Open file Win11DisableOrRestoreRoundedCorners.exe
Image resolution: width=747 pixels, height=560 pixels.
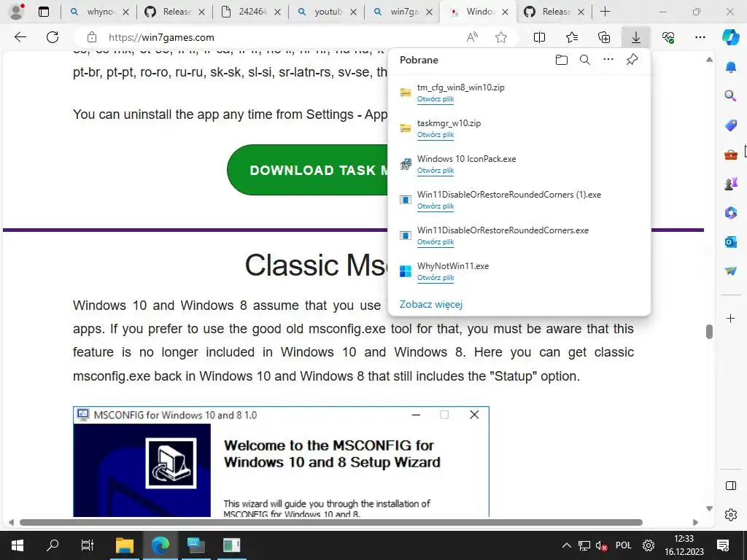point(436,242)
